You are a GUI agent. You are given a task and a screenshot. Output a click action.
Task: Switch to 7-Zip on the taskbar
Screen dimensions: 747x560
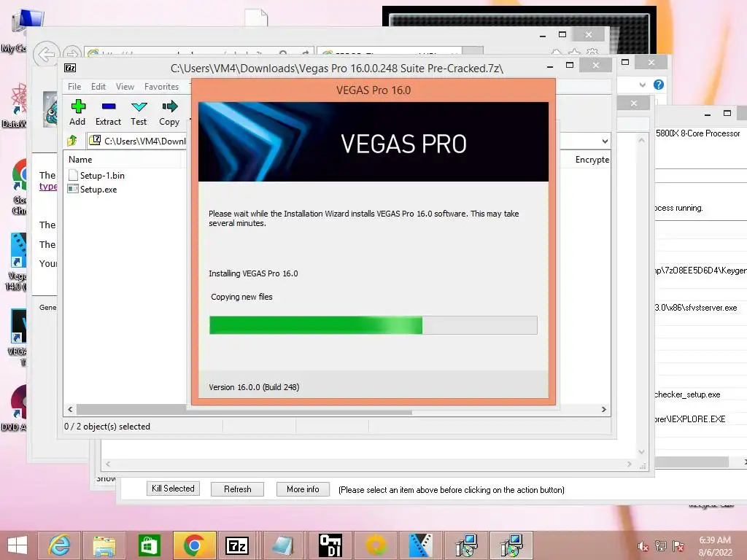click(238, 545)
